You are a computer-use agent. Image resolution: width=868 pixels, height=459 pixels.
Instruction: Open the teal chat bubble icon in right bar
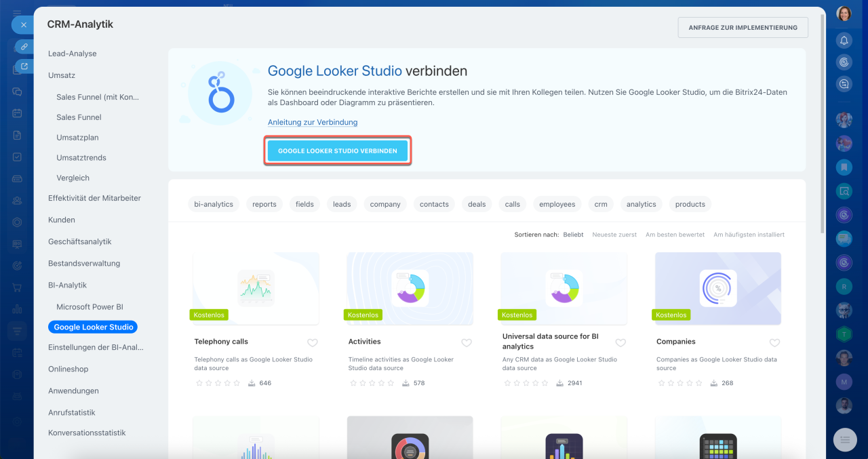844,238
